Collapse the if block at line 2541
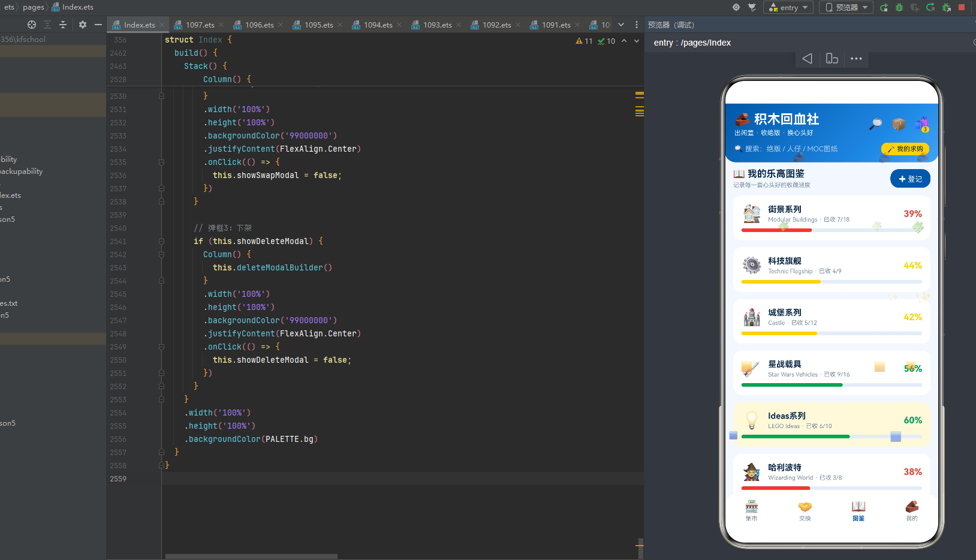Image resolution: width=976 pixels, height=560 pixels. (x=161, y=241)
